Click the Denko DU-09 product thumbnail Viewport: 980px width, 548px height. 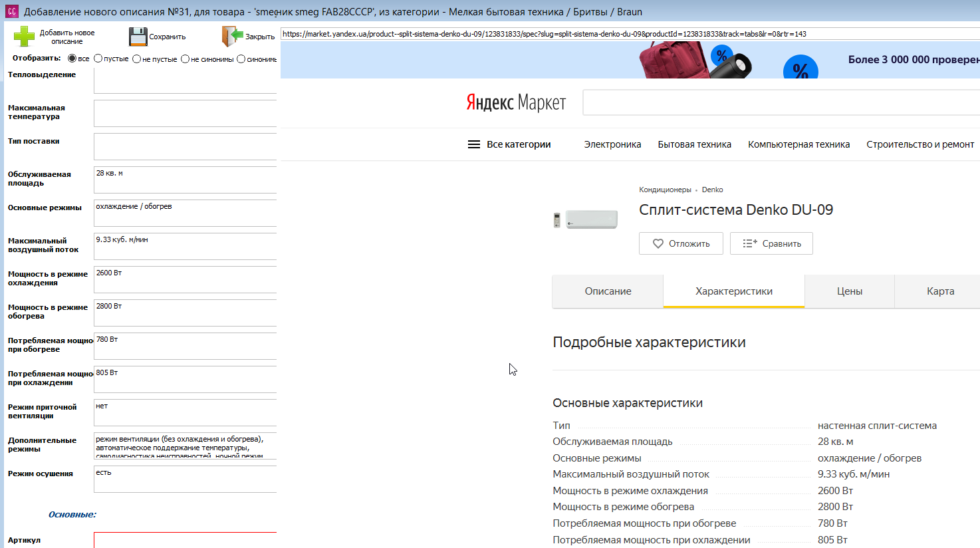tap(586, 219)
